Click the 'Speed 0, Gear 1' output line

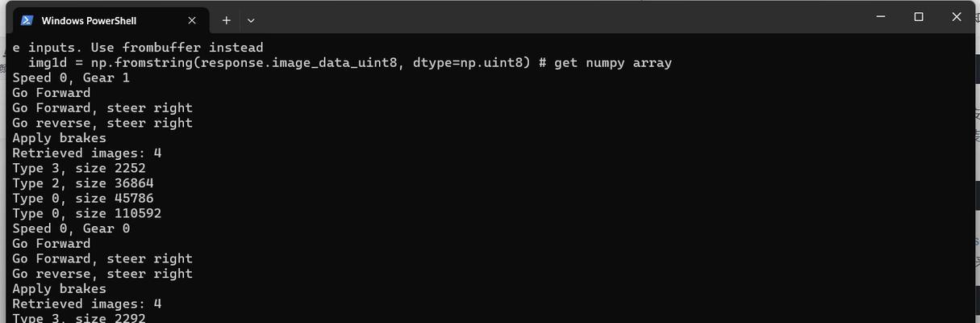(71, 78)
